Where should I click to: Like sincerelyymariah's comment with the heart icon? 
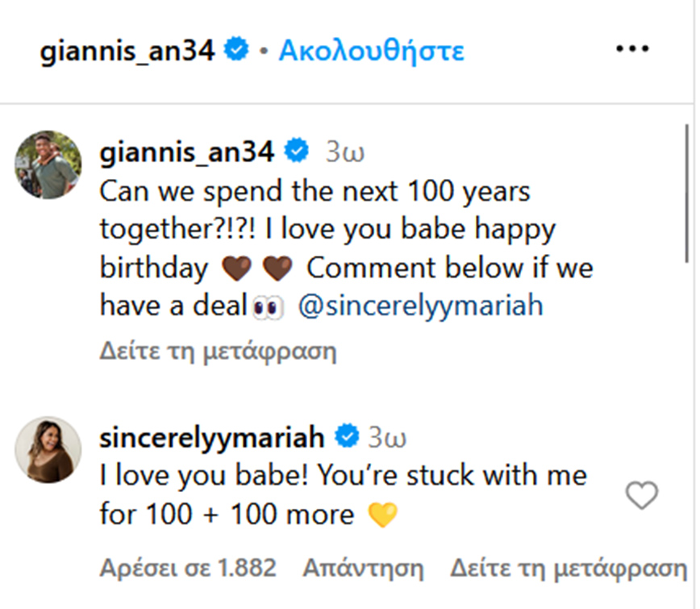[x=642, y=495]
